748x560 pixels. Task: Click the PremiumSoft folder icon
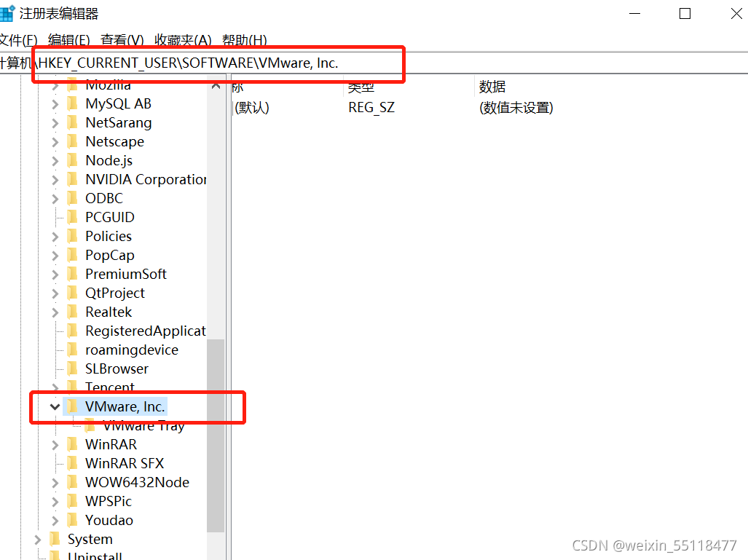tap(73, 274)
